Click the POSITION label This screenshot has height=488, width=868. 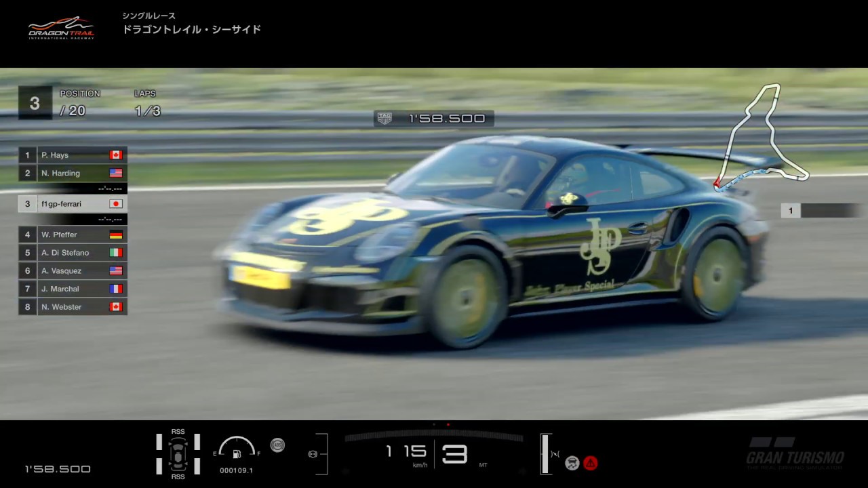(x=80, y=94)
